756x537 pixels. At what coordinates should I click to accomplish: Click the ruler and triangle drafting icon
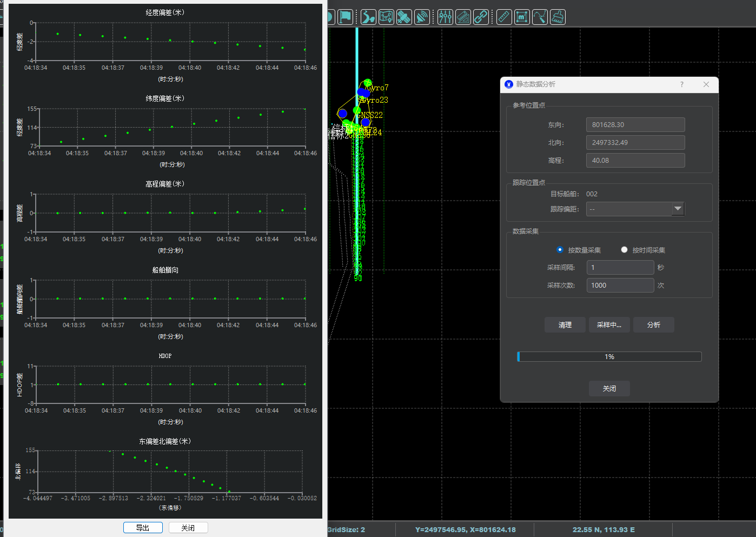pos(463,17)
